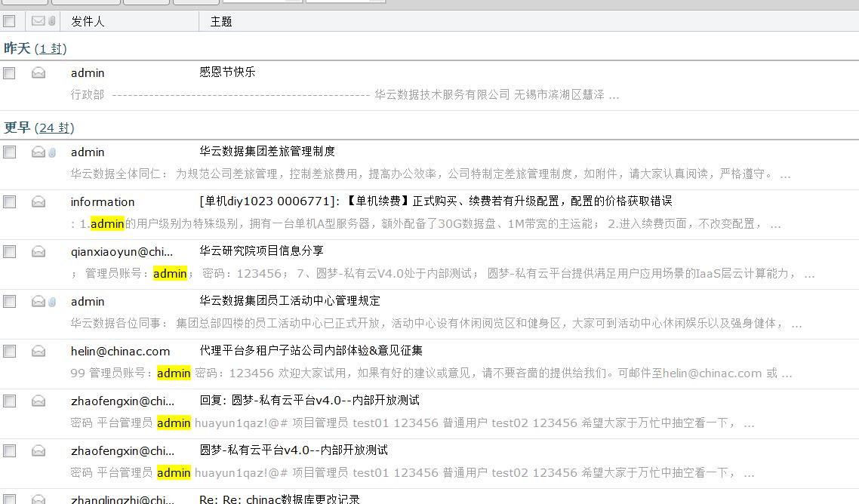Click envelope icon of 华云数据集团差旅管理制度 email
This screenshot has height=504, width=859.
38,152
